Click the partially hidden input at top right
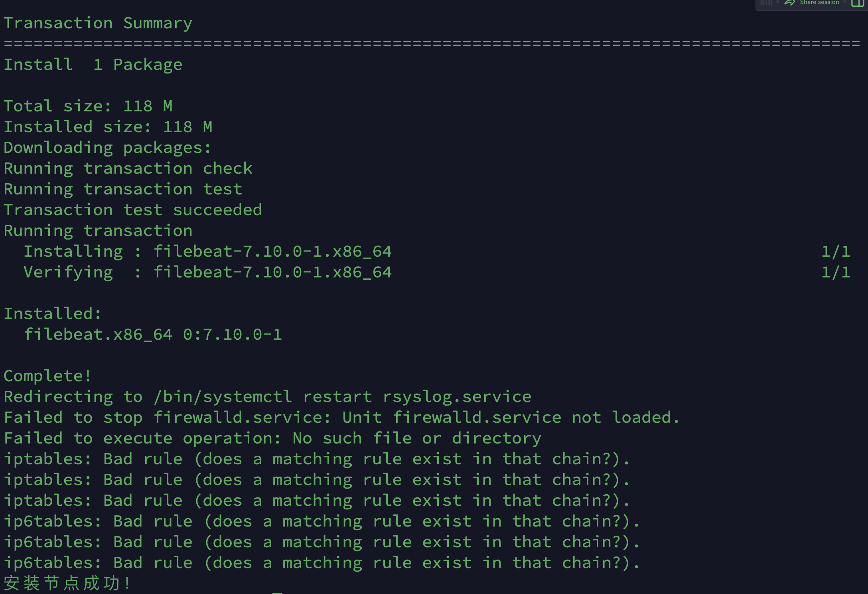868x594 pixels. coord(766,3)
